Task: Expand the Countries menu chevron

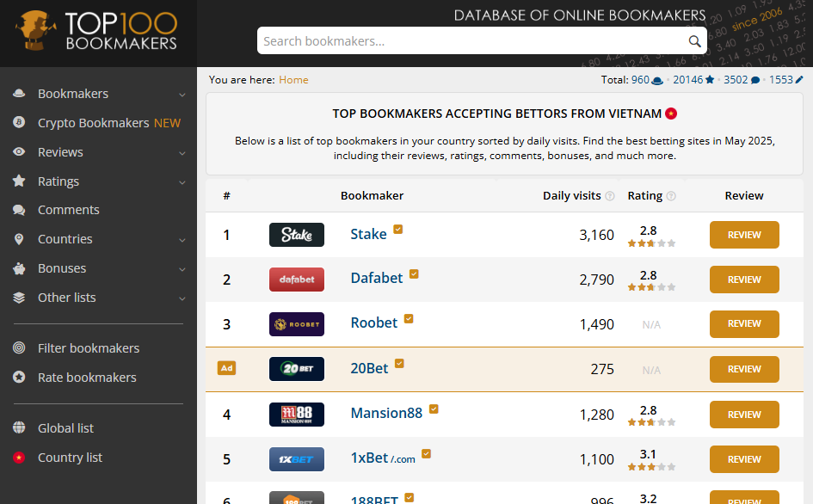Action: point(182,241)
